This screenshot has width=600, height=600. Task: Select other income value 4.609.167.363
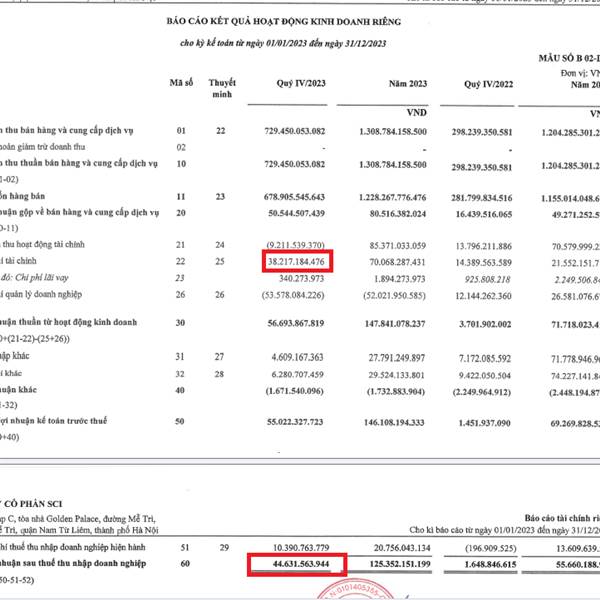click(x=297, y=357)
